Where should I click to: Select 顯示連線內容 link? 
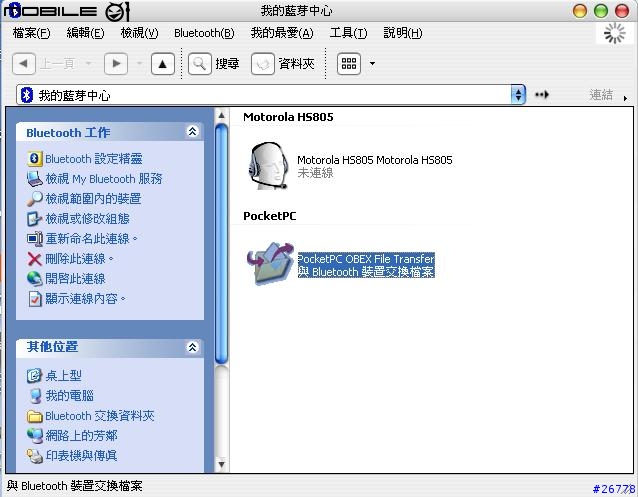(x=85, y=298)
